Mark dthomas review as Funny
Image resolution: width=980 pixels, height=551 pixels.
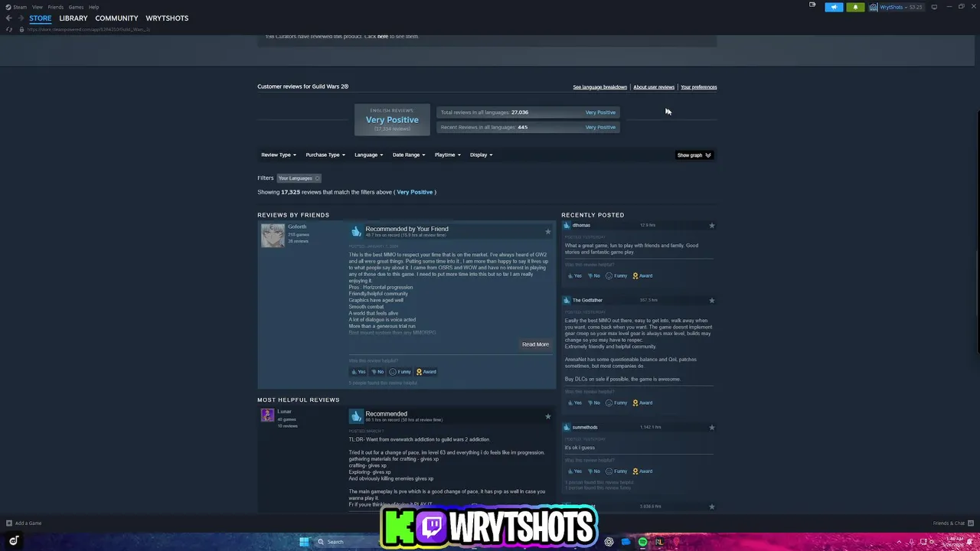click(616, 275)
